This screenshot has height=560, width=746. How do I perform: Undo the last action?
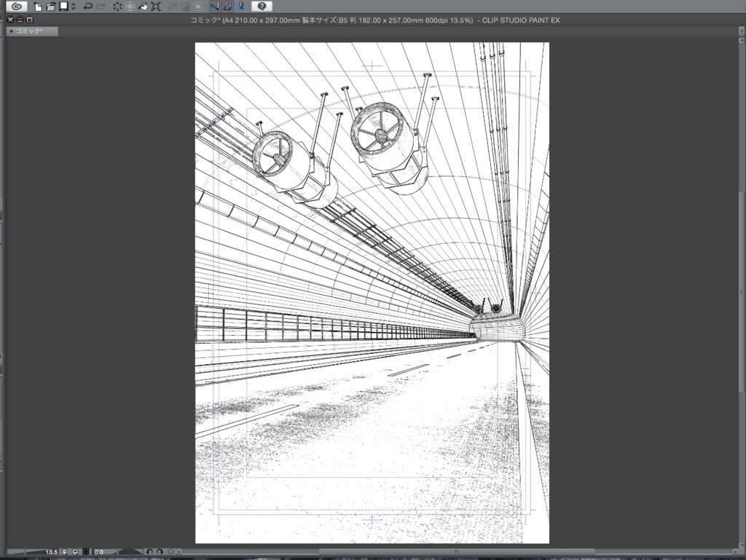click(87, 7)
